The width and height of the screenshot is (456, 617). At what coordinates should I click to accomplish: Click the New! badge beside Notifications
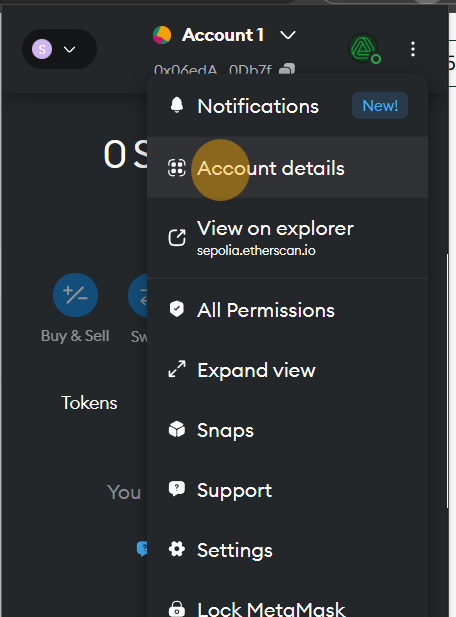coord(380,105)
